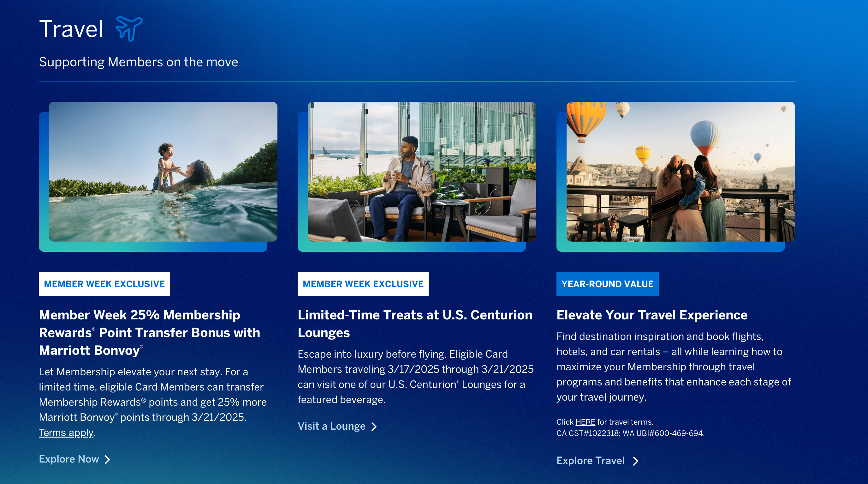868x484 pixels.
Task: Select the mother and child pool photo
Action: [163, 171]
